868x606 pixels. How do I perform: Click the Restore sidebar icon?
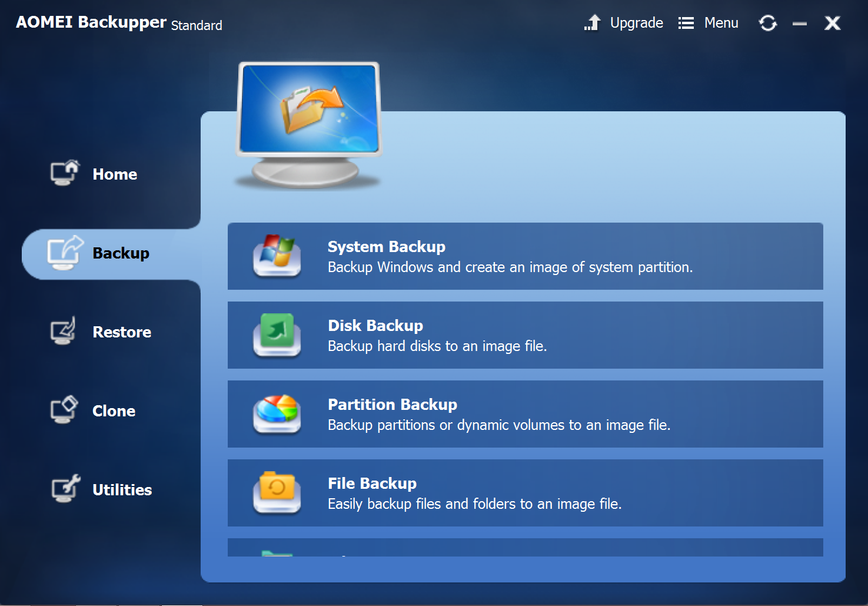tap(64, 331)
